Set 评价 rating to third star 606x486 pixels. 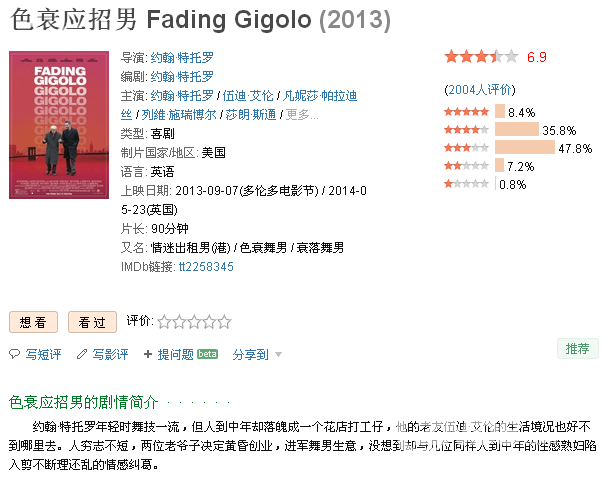tap(194, 322)
